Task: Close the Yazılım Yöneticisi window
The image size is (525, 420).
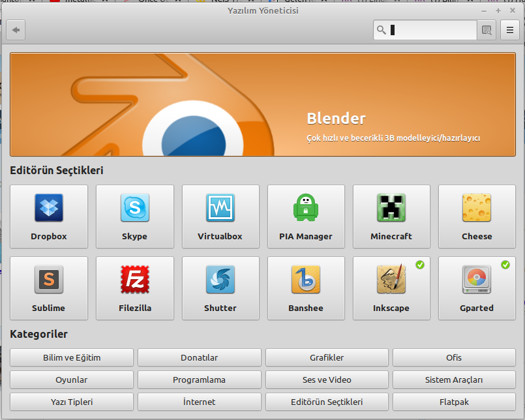Action: 512,10
